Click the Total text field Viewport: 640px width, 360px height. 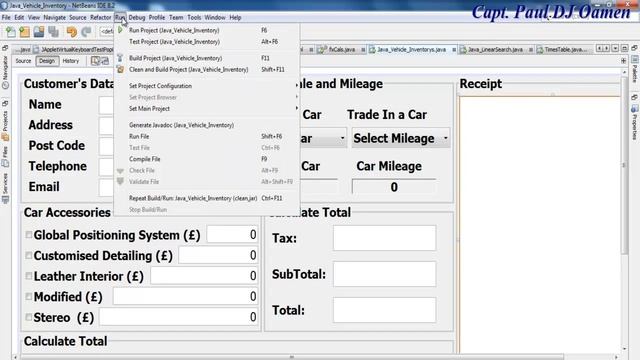point(384,310)
